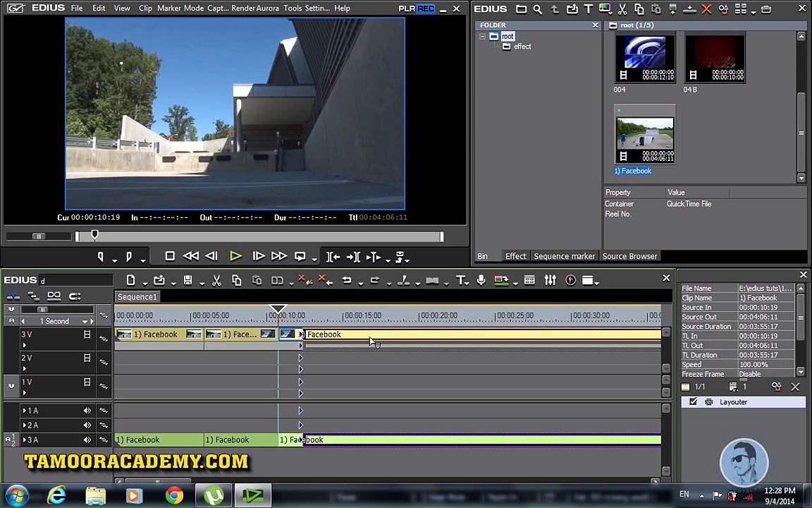The width and height of the screenshot is (812, 508).
Task: Click the voice-over microphone icon
Action: point(481,281)
